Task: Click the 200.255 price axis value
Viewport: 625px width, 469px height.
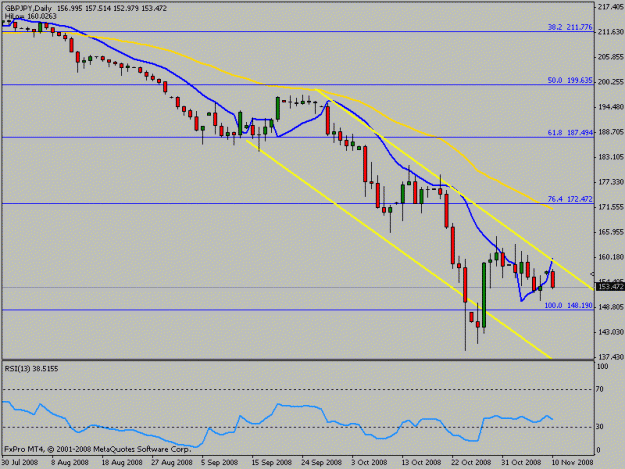Action: [x=610, y=82]
